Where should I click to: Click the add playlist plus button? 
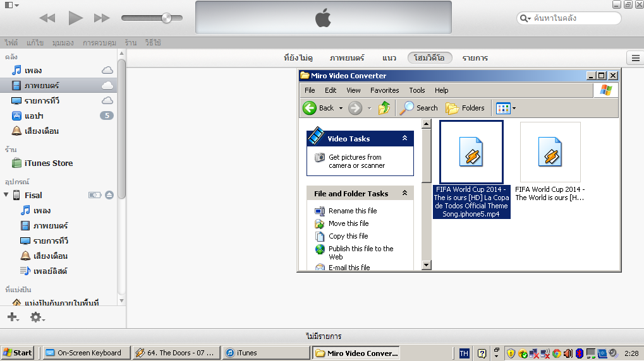coord(13,317)
